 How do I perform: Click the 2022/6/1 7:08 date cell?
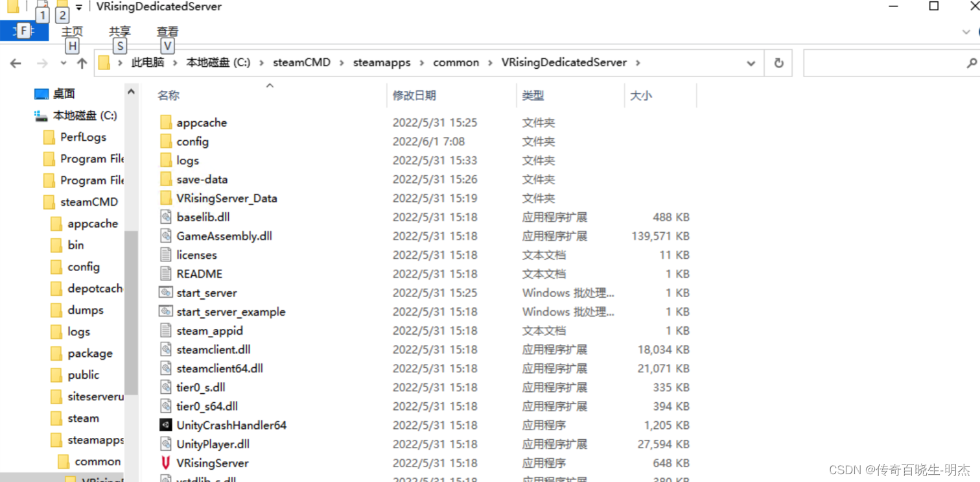click(428, 141)
